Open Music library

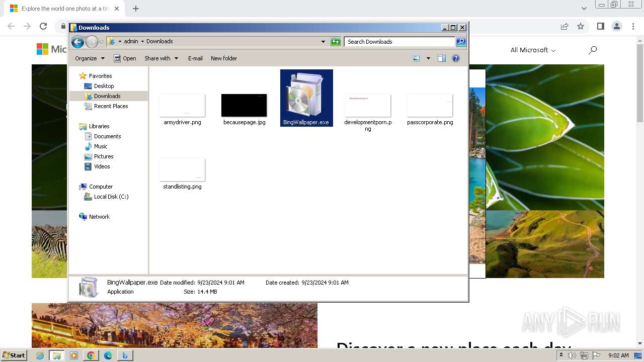[101, 146]
